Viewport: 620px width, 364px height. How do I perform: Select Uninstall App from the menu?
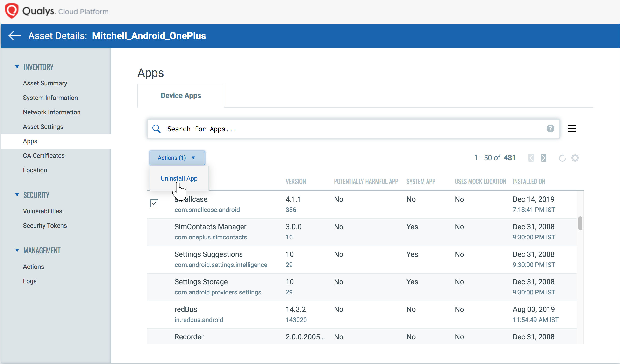click(179, 178)
